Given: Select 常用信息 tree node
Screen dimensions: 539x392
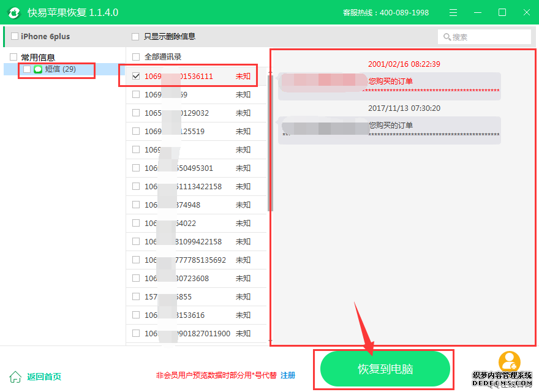Looking at the screenshot, I should pos(38,57).
